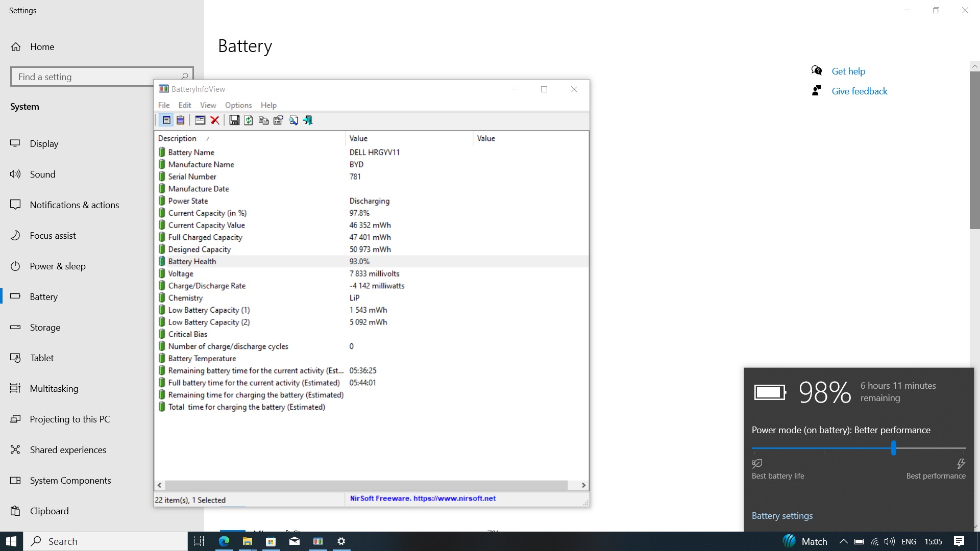Click the red X delete toolbar icon

(215, 120)
